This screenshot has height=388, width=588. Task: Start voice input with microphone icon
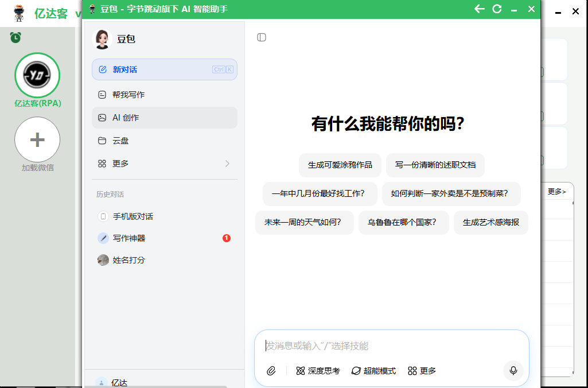point(513,371)
